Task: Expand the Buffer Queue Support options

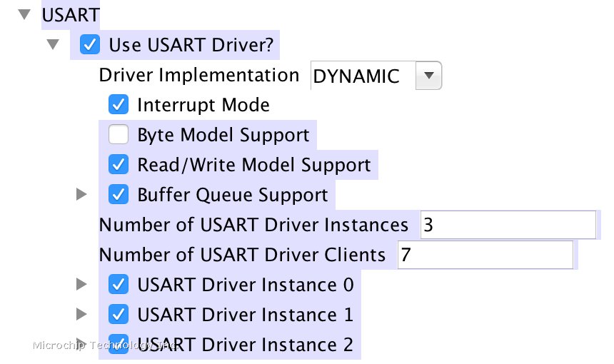Action: point(82,195)
